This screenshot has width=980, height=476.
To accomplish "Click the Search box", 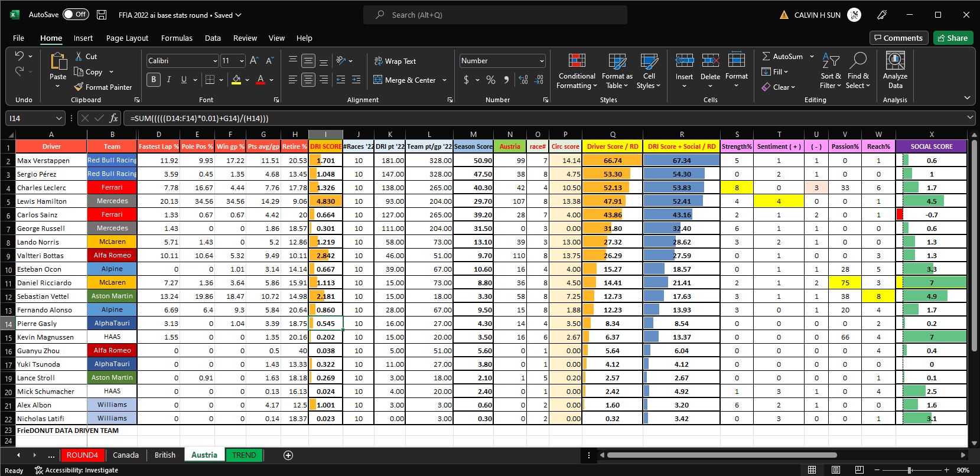I will [495, 15].
